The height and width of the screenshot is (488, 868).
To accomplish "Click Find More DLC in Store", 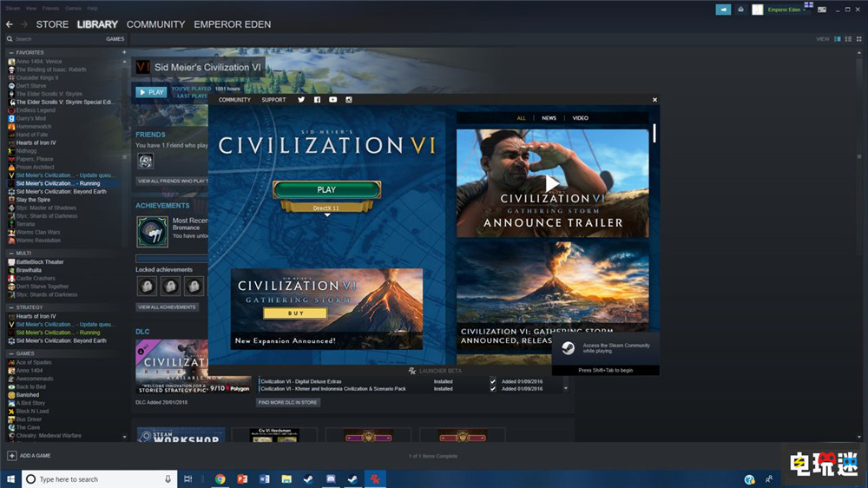I will 288,403.
